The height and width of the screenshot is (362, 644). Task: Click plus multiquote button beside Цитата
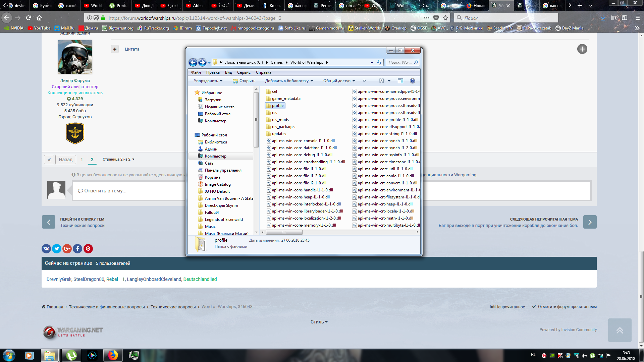(x=115, y=49)
